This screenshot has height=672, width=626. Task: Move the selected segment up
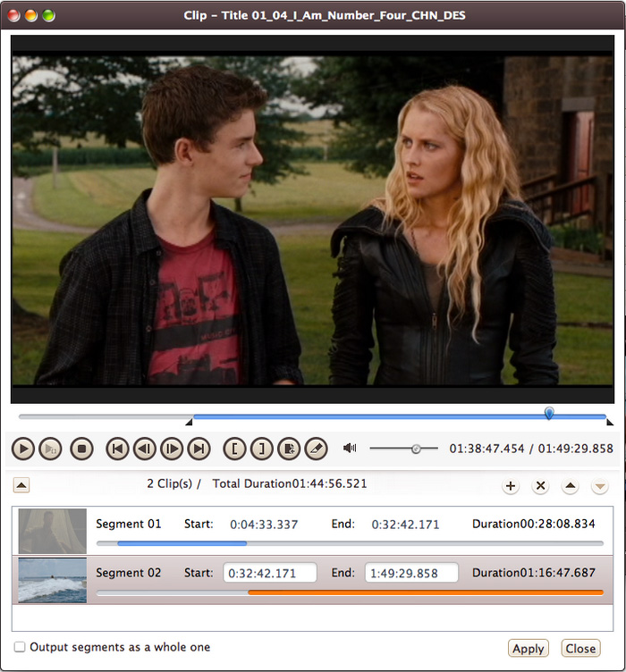570,486
